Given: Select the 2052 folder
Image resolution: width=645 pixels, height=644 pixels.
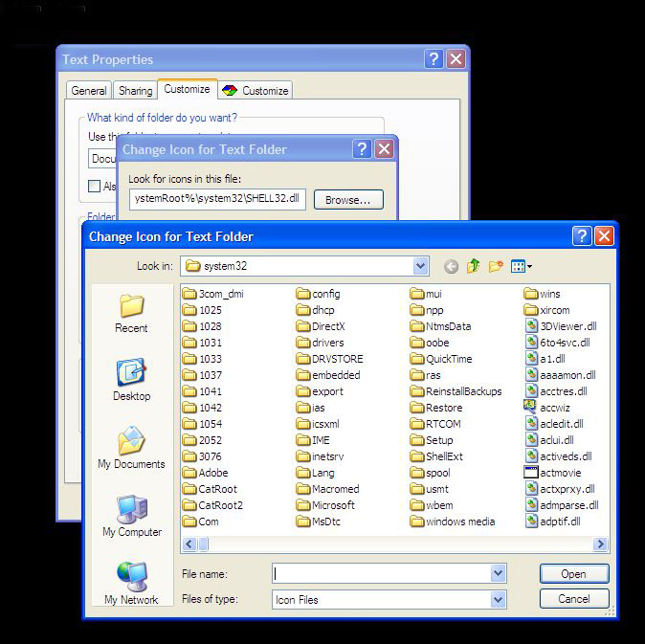Looking at the screenshot, I should pos(202,440).
